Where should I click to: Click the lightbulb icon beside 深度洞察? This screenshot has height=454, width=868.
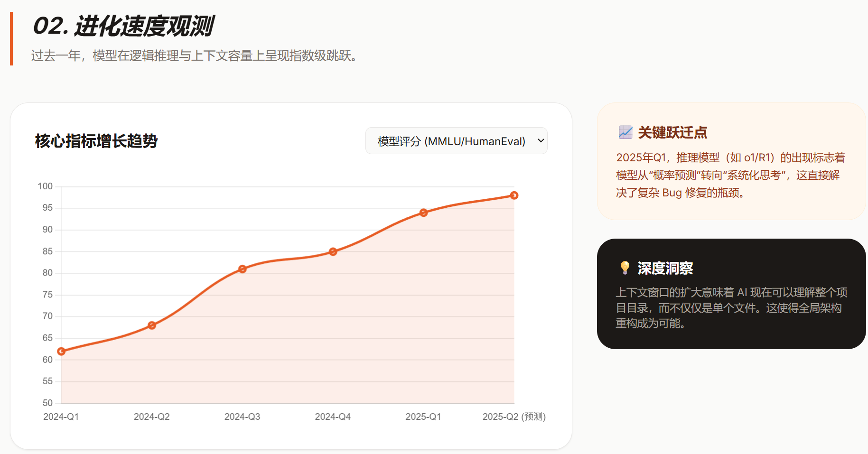coord(625,268)
